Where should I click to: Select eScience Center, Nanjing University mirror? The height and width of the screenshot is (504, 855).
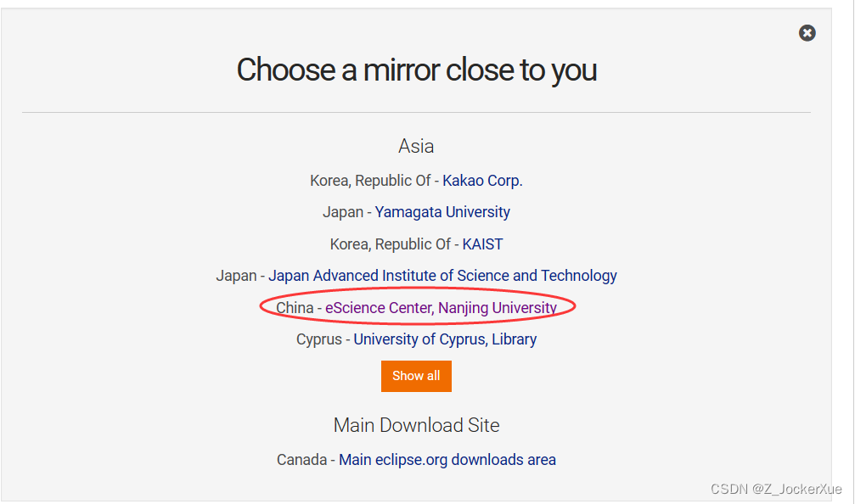(441, 308)
